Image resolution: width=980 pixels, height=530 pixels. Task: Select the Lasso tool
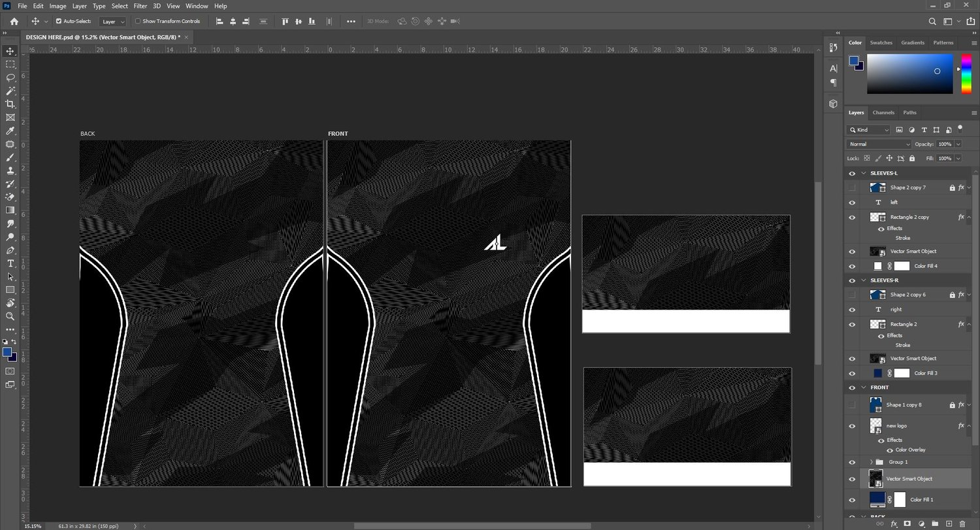(10, 77)
